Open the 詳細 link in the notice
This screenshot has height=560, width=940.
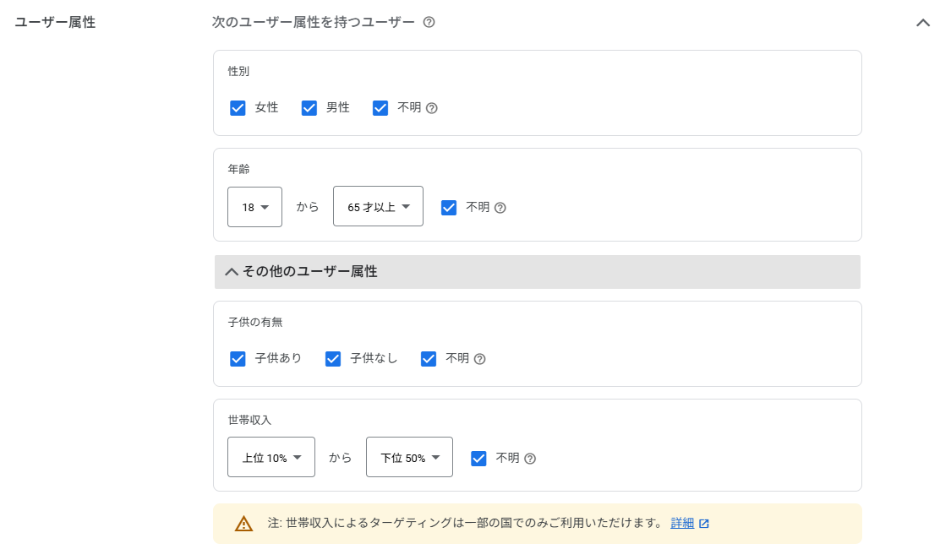pyautogui.click(x=682, y=524)
